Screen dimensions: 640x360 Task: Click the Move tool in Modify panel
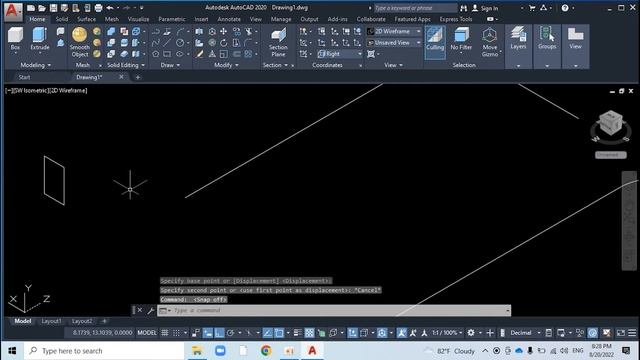[x=224, y=31]
